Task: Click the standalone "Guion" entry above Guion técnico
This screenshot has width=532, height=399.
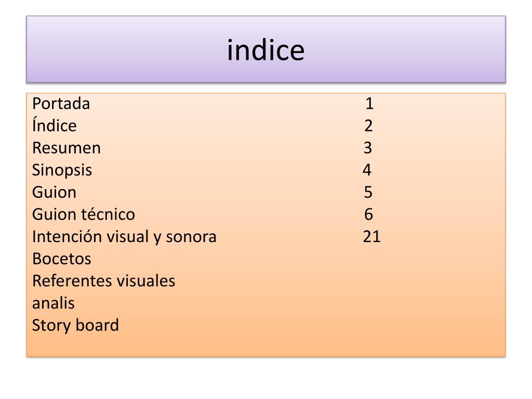Action: pyautogui.click(x=54, y=193)
